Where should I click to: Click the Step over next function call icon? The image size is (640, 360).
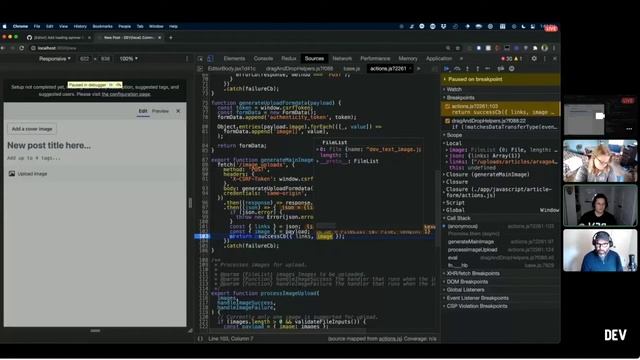pyautogui.click(x=458, y=69)
